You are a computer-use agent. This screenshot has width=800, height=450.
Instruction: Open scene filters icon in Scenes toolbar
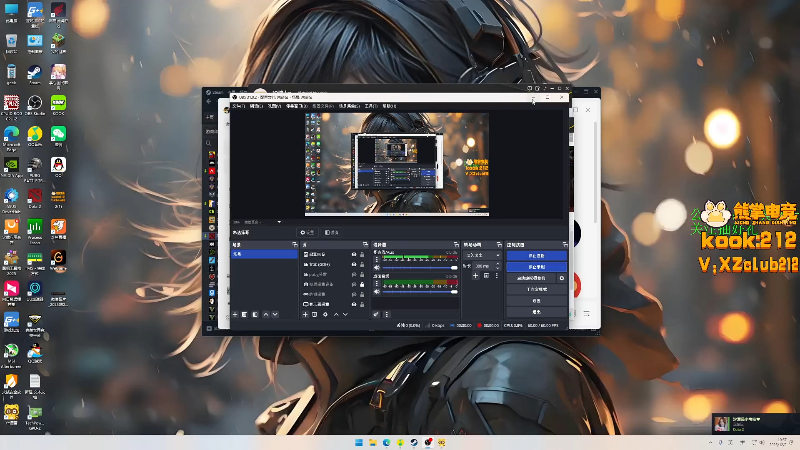[255, 314]
